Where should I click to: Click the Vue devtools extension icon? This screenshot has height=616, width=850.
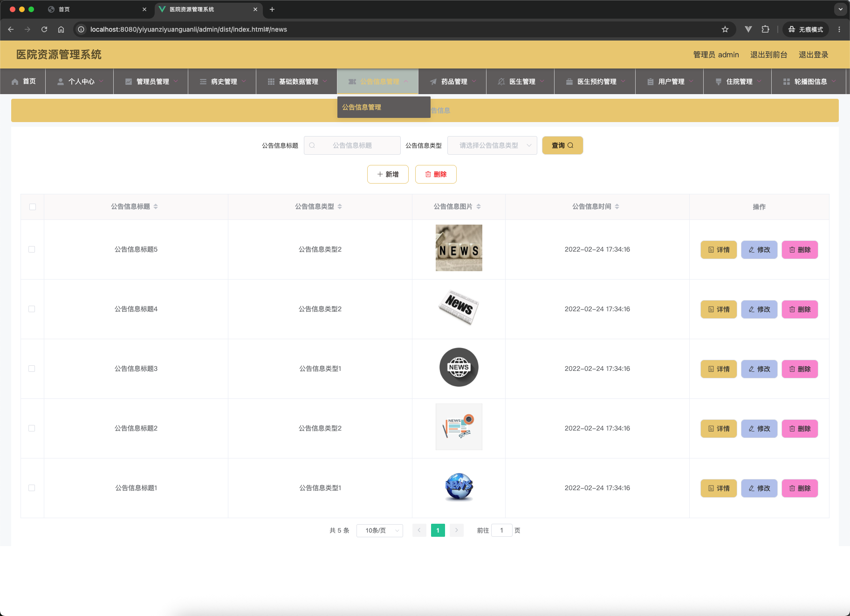[748, 29]
